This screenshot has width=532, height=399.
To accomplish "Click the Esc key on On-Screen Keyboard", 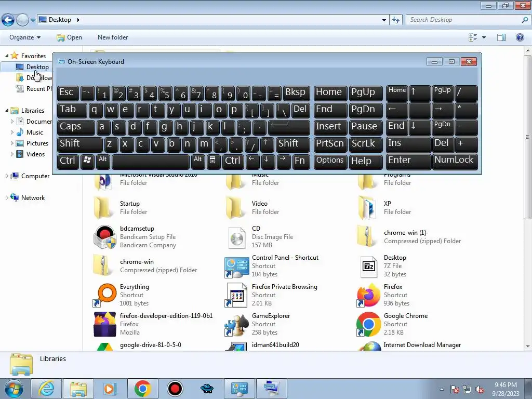I will (x=68, y=93).
